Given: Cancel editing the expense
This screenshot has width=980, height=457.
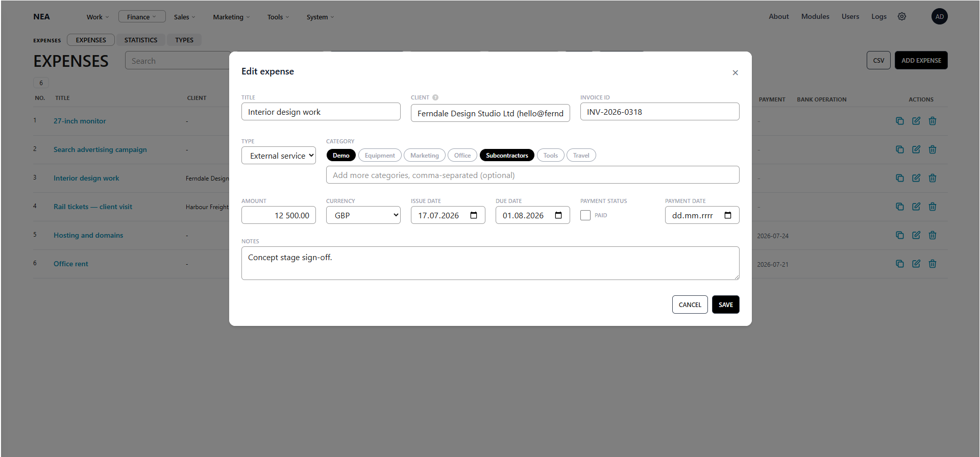Looking at the screenshot, I should click(x=690, y=304).
